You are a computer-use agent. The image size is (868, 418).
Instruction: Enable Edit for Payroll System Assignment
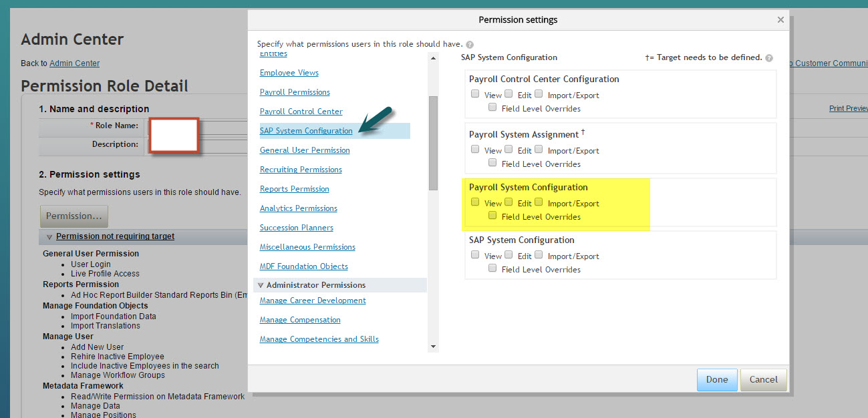click(x=509, y=149)
